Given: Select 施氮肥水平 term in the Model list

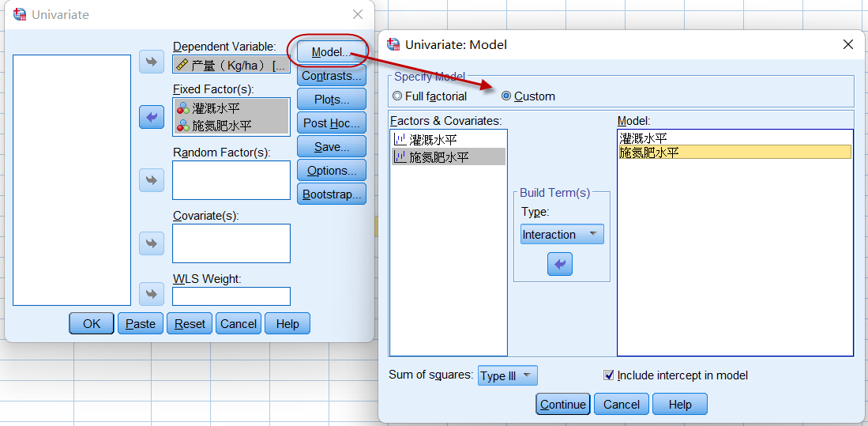Looking at the screenshot, I should pyautogui.click(x=649, y=153).
